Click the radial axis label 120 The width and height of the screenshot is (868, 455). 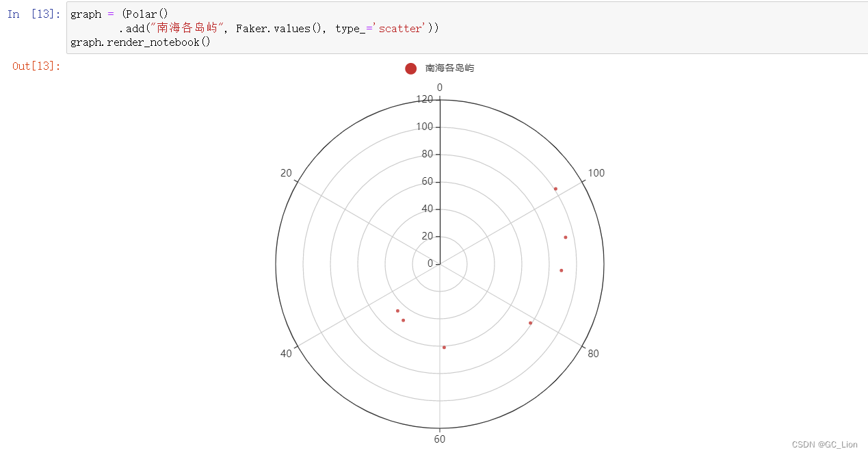425,99
